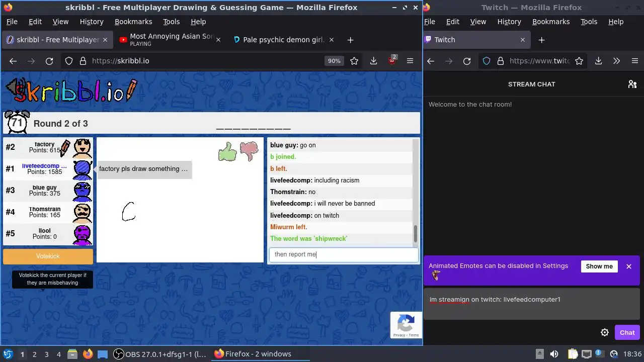Open a new tab in skribbl Firefox window
Viewport: 644px width, 362px height.
pyautogui.click(x=350, y=40)
